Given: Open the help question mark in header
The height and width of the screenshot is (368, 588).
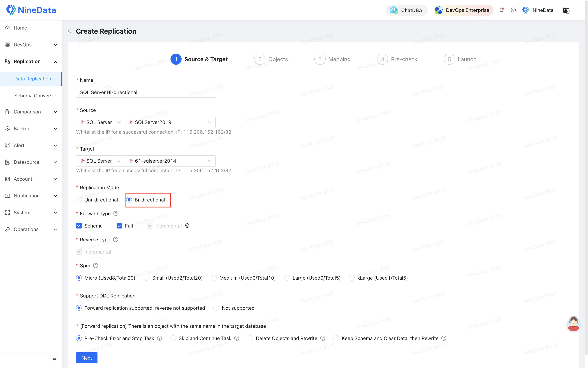Looking at the screenshot, I should coord(513,10).
